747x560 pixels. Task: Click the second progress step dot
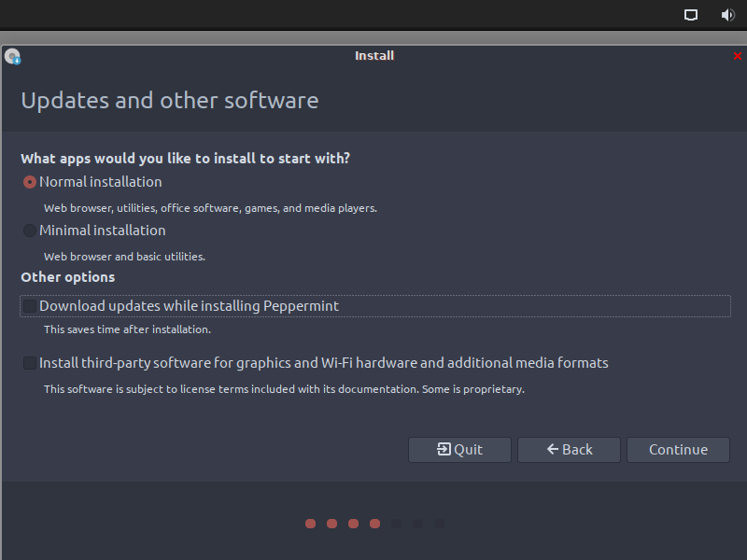pos(331,524)
